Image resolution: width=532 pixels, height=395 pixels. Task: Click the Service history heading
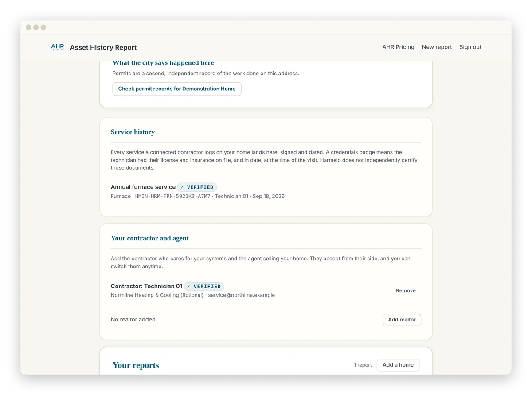coord(133,132)
